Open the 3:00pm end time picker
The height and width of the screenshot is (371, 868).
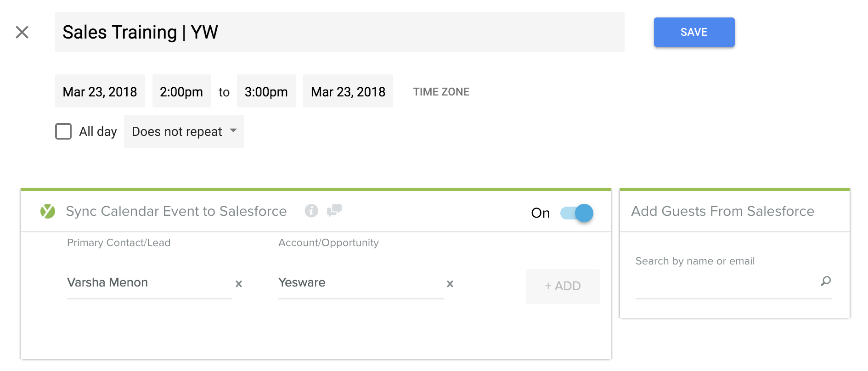tap(266, 92)
